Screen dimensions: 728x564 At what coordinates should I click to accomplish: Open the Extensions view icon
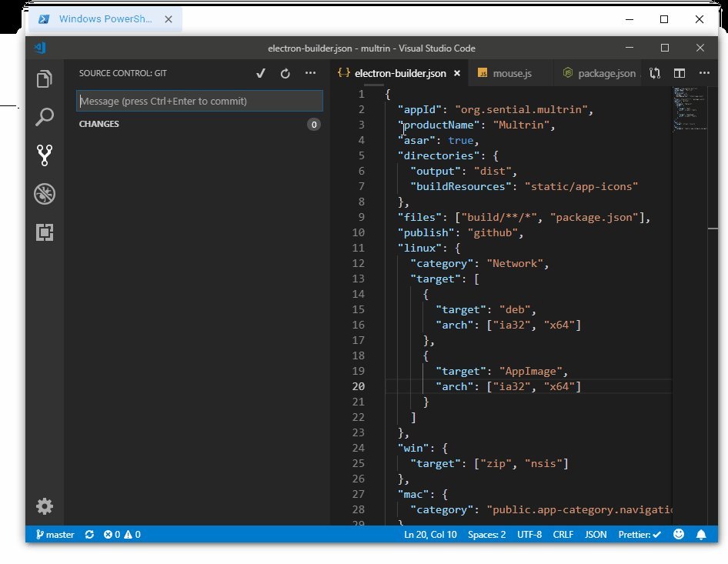45,233
